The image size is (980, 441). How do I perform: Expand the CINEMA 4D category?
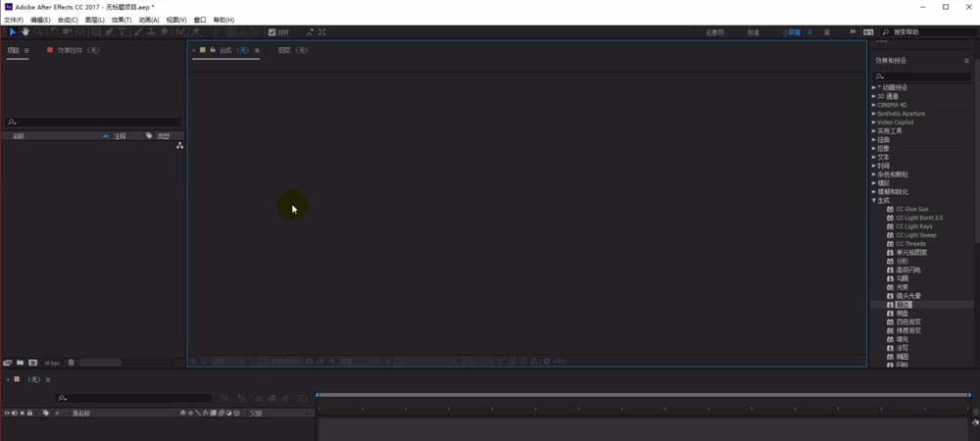tap(874, 105)
